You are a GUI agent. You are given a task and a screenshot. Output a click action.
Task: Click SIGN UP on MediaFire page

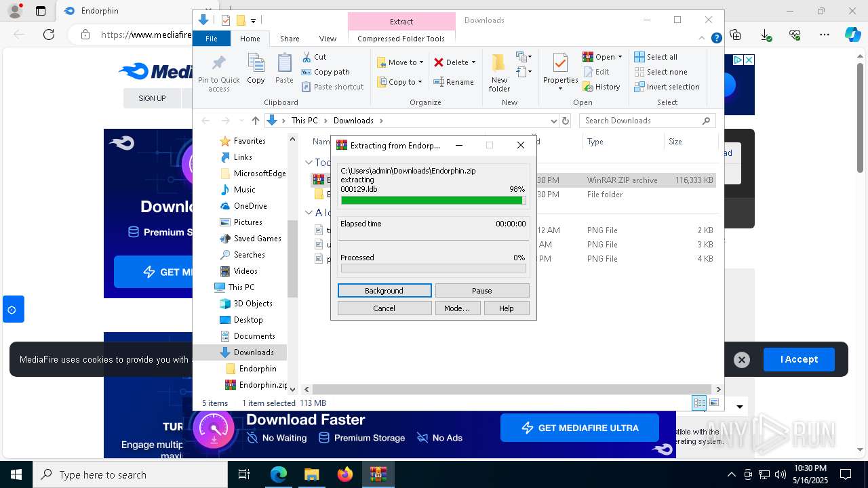[x=152, y=98]
